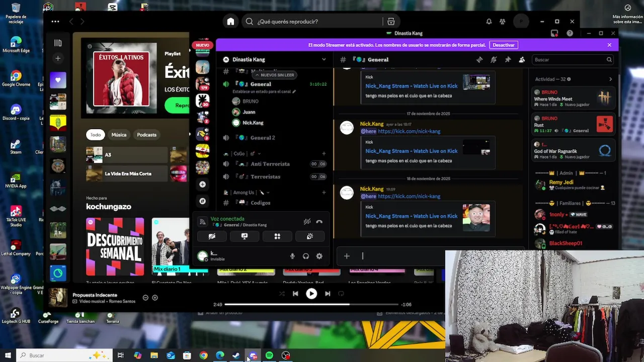Click Discord Buscar search field

tap(573, 59)
